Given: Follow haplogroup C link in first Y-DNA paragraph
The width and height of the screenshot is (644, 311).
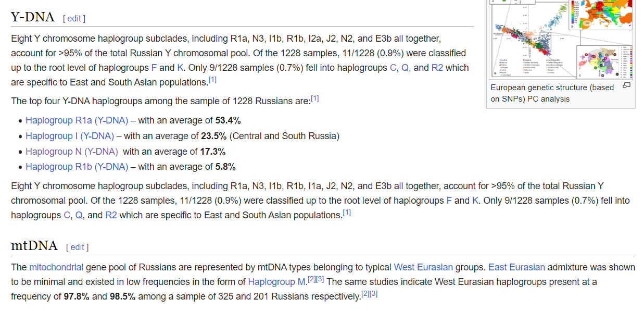Looking at the screenshot, I should pyautogui.click(x=393, y=68).
